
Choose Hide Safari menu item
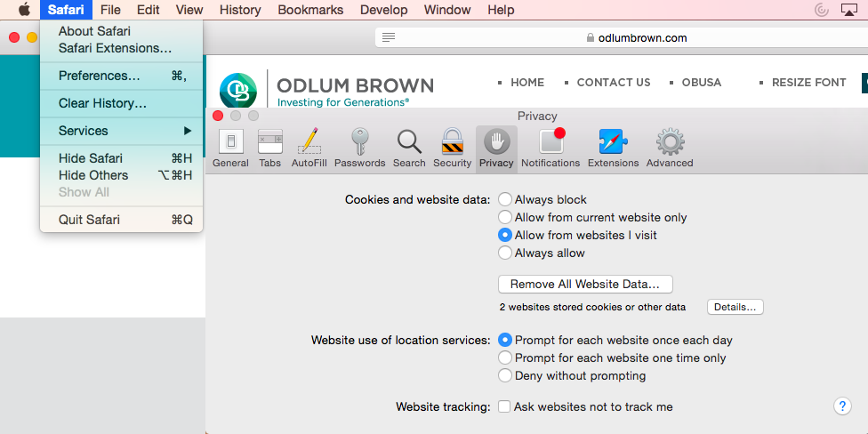122,158
